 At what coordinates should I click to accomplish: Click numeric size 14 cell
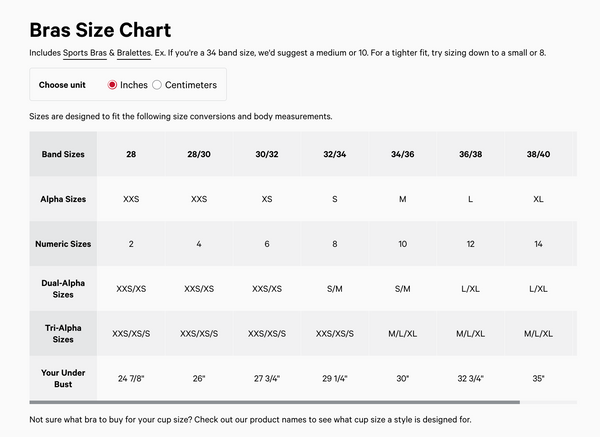[539, 244]
